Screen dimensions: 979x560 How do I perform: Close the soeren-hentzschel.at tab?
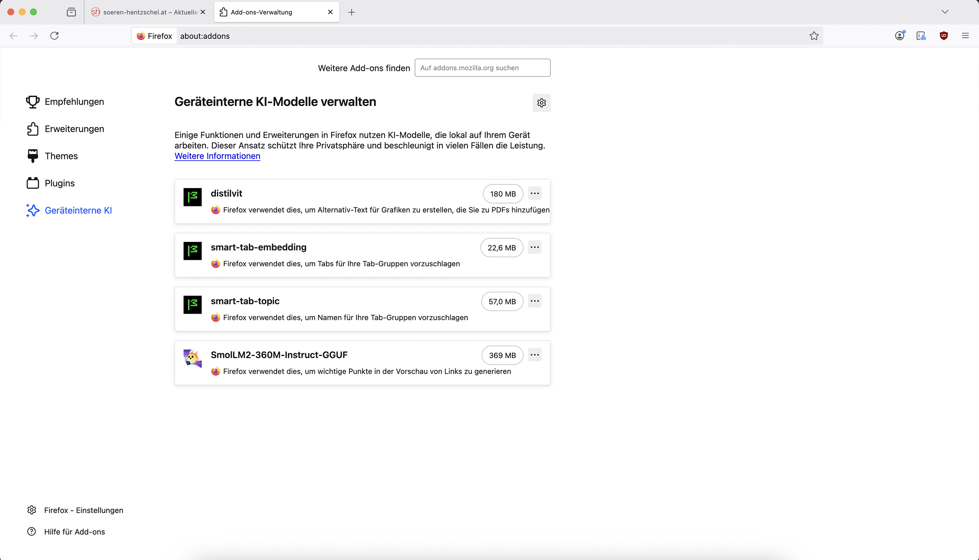tap(203, 12)
